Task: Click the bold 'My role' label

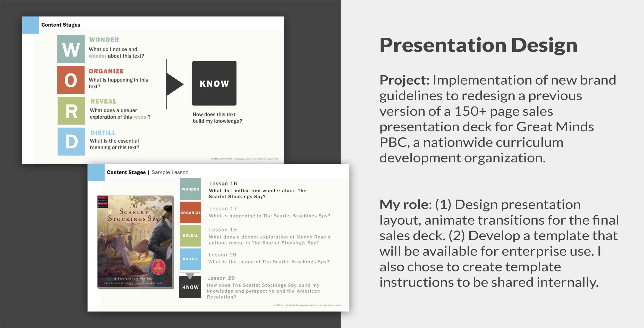Action: point(404,205)
